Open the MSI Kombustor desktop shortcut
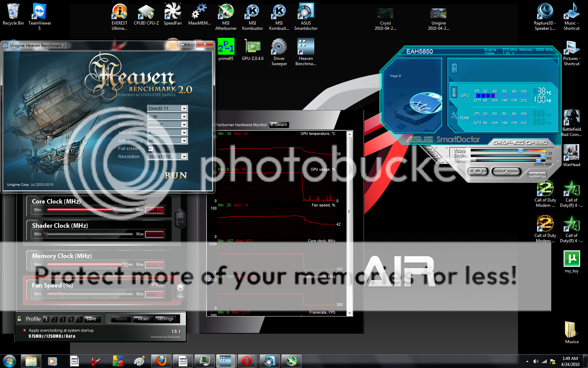588x368 pixels. coord(252,17)
